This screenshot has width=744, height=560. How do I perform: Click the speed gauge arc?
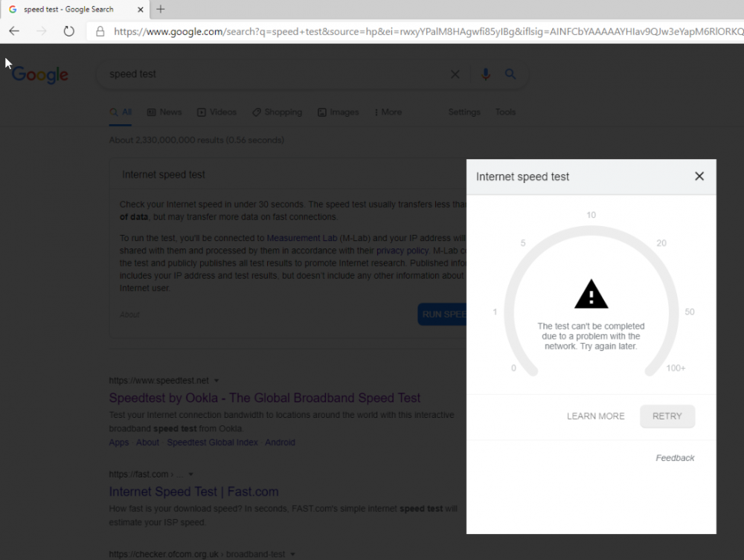(x=591, y=300)
